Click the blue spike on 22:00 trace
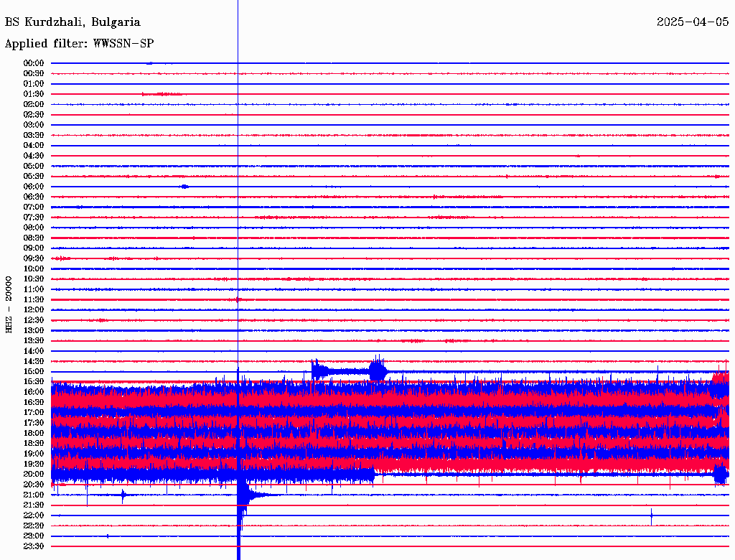Screen dimensions: 735x560 [651, 516]
